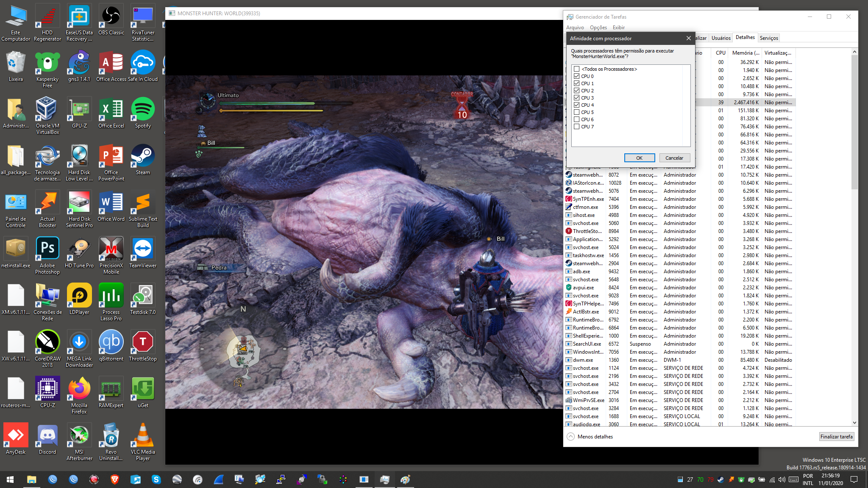Uncheck the CPU 4 checkbox
Viewport: 868px width, 488px height.
[576, 105]
